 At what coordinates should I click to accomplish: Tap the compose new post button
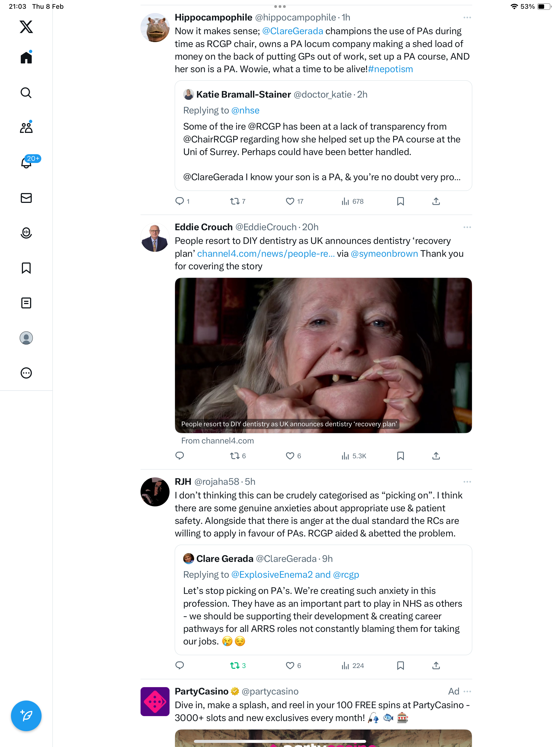point(26,716)
